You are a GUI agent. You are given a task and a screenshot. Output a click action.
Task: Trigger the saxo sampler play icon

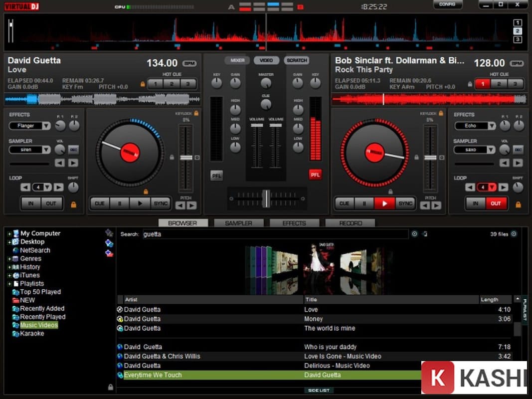tap(519, 163)
